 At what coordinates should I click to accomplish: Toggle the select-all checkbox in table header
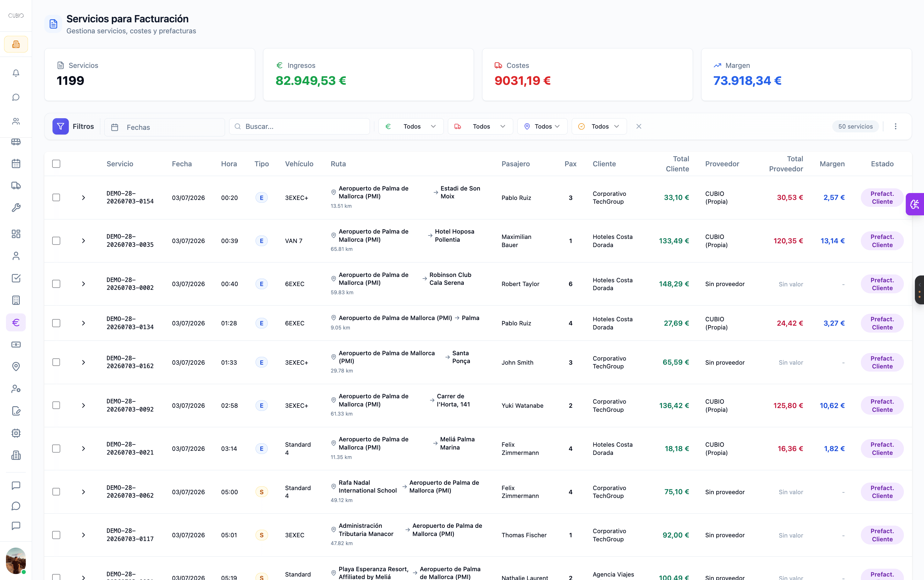(56, 164)
